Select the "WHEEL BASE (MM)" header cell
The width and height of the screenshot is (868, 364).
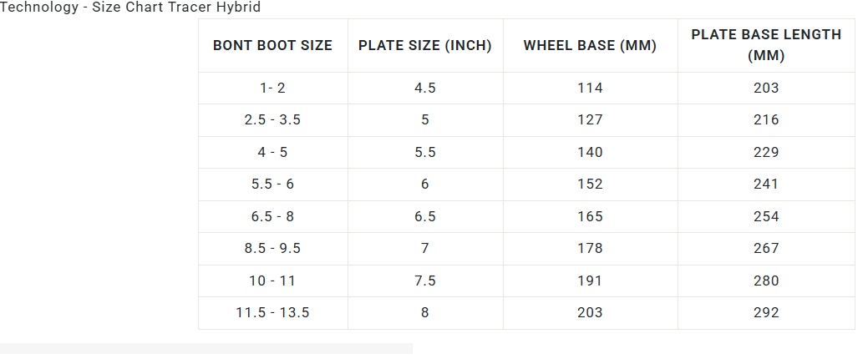point(590,45)
